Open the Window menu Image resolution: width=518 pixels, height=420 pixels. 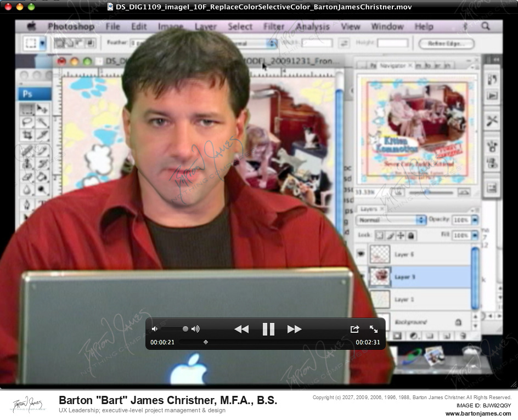[387, 26]
